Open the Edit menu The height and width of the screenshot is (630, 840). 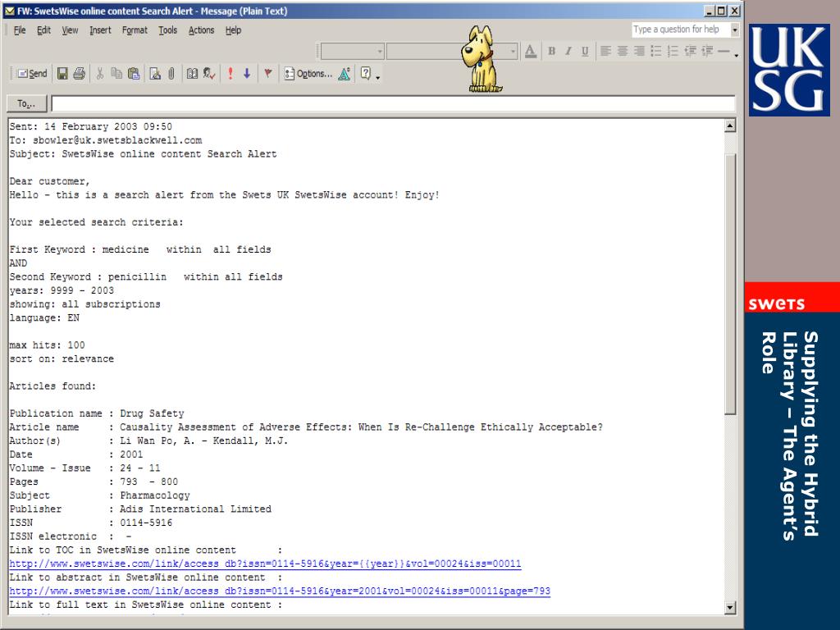44,30
